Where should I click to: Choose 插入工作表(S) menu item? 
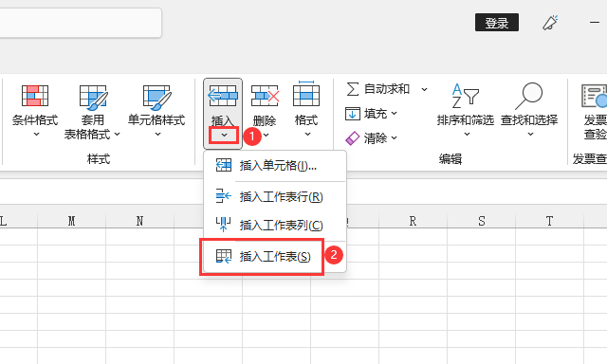(x=275, y=257)
